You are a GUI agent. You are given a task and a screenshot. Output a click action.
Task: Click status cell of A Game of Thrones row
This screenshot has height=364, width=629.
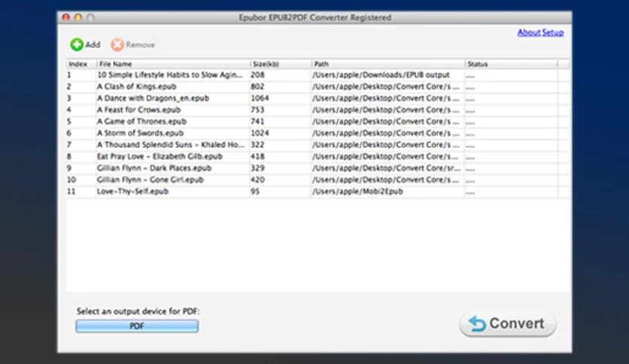point(511,122)
